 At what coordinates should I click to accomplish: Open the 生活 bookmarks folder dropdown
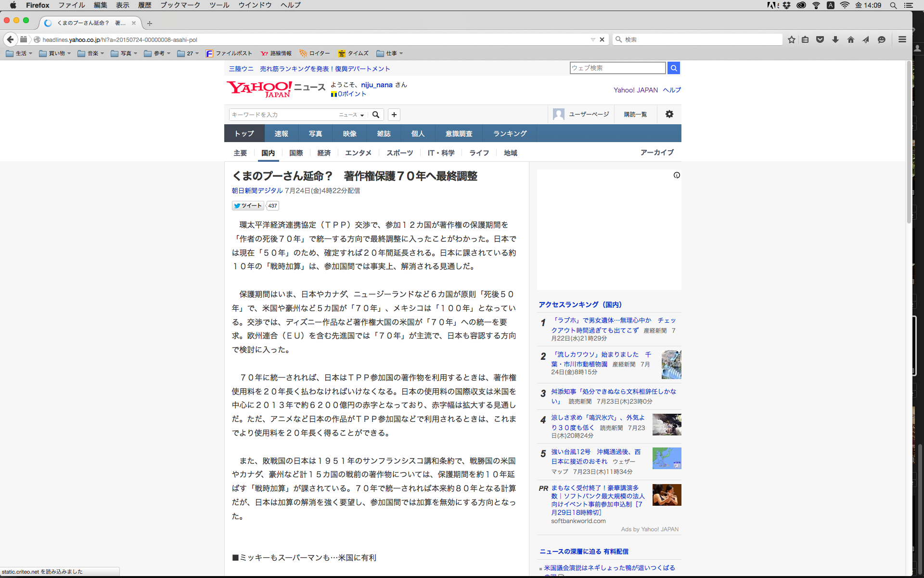19,53
